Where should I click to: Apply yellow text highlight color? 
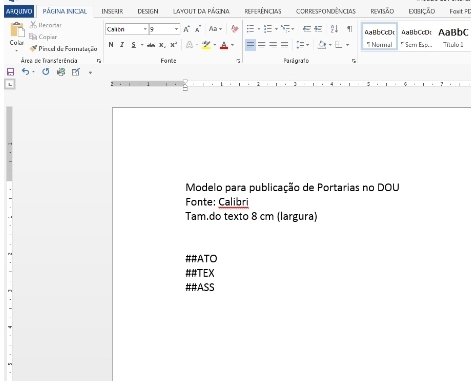point(206,45)
